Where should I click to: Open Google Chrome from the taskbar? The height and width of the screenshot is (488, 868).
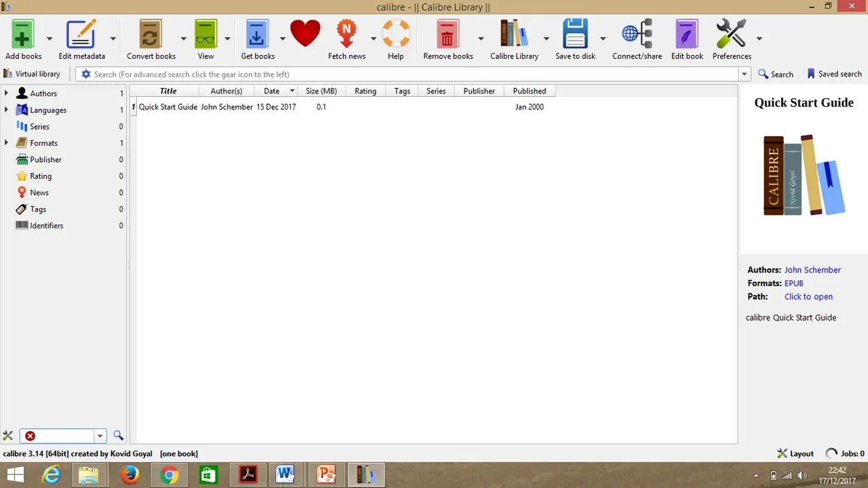[169, 475]
